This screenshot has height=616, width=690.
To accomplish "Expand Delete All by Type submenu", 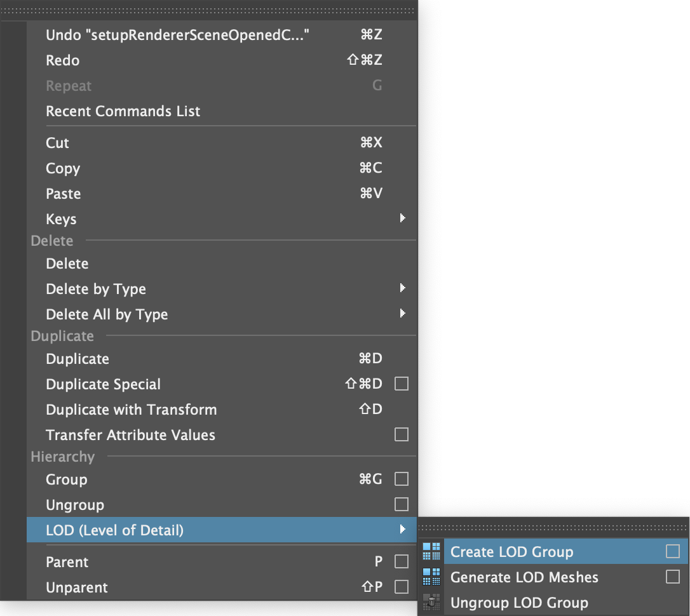I will (x=402, y=314).
